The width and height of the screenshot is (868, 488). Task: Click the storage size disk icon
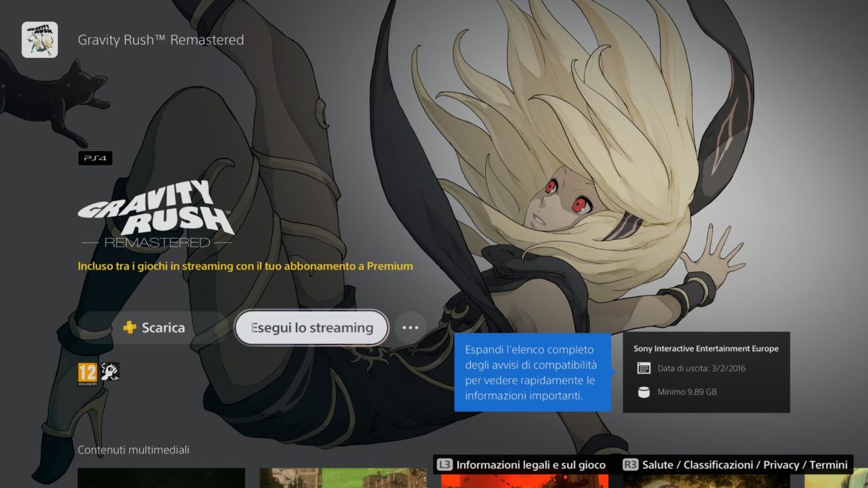(644, 392)
